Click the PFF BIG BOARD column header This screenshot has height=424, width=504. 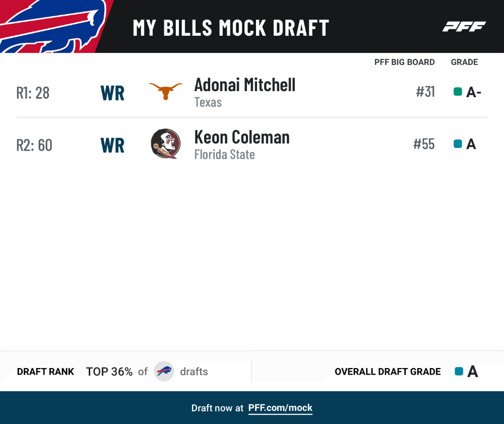(x=404, y=62)
